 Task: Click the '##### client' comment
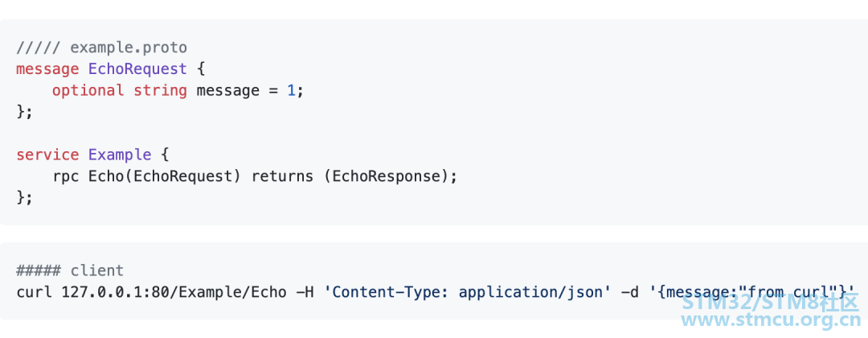coord(70,270)
